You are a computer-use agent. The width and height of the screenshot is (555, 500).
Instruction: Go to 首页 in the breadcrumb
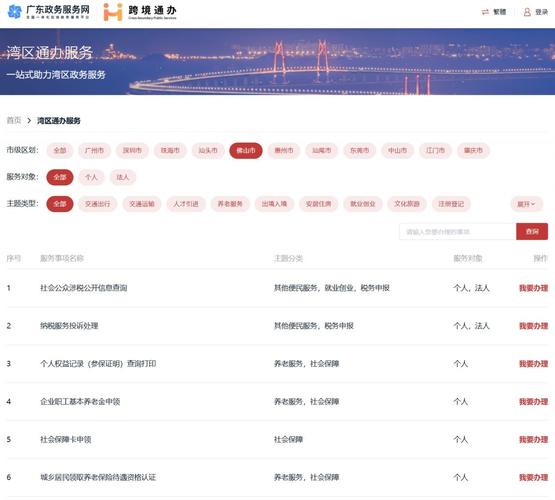pos(14,120)
